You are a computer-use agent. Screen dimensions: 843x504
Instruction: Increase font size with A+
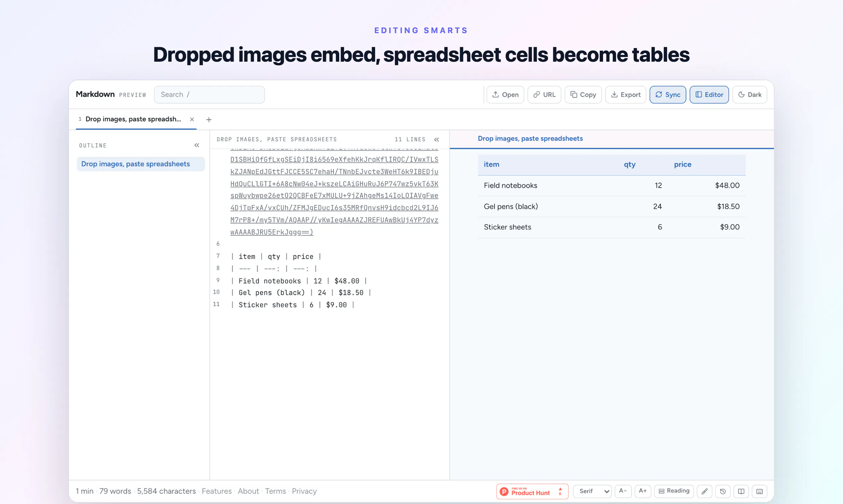pyautogui.click(x=643, y=491)
